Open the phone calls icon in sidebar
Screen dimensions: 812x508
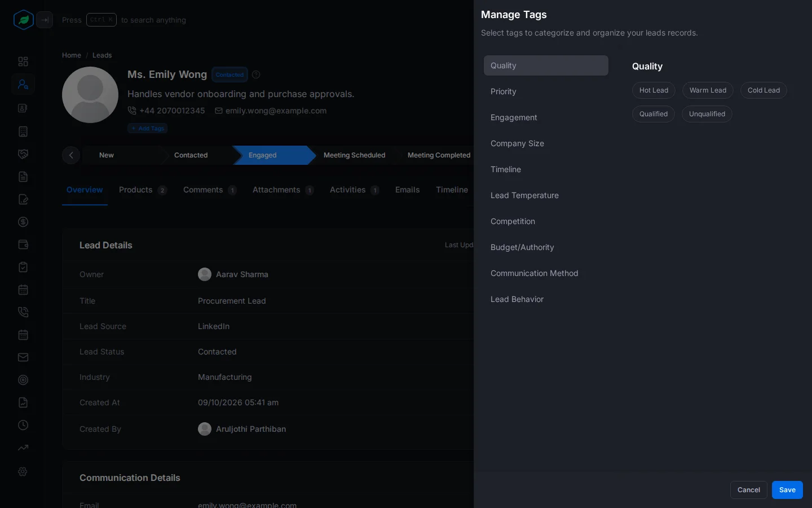click(x=23, y=312)
